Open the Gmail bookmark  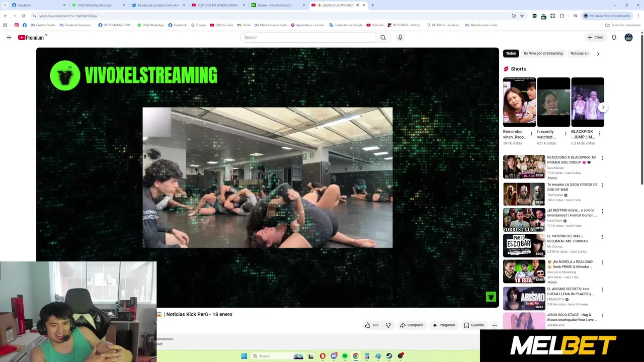click(x=244, y=25)
